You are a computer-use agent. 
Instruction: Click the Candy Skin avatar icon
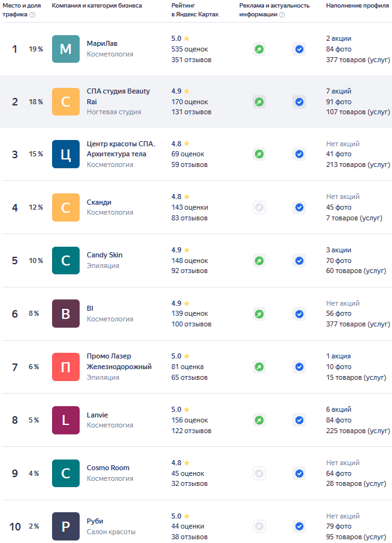66,261
